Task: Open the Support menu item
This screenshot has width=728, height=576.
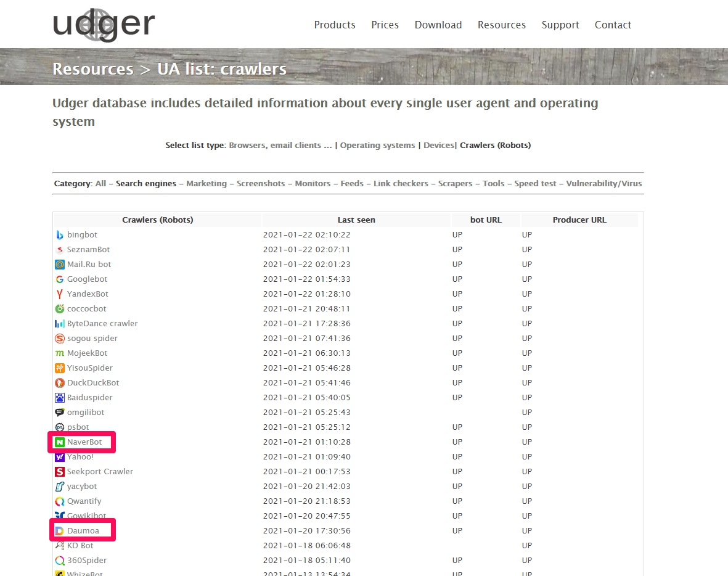Action: click(x=560, y=25)
